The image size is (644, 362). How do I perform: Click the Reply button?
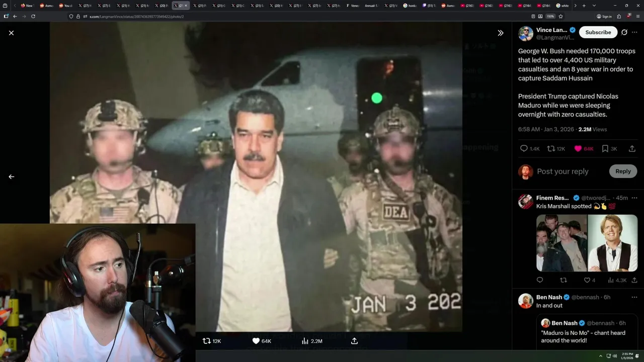coord(623,171)
